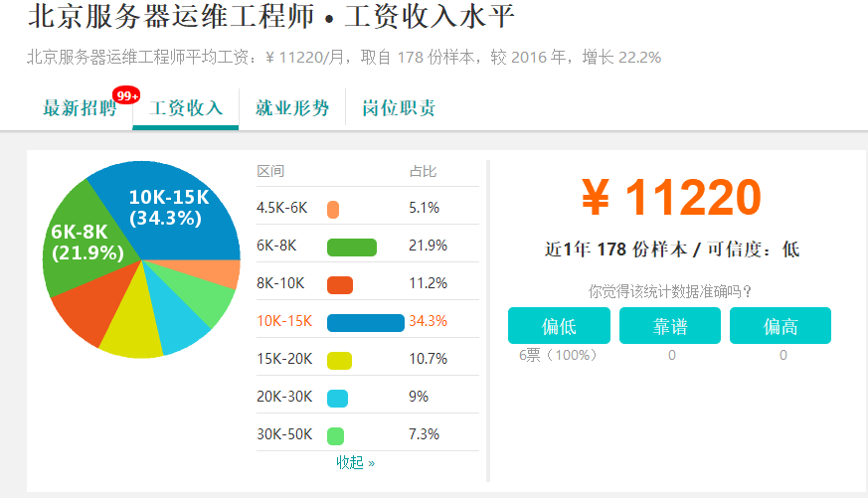The width and height of the screenshot is (868, 498).
Task: Click the 5.1% percentage value
Action: (x=424, y=208)
